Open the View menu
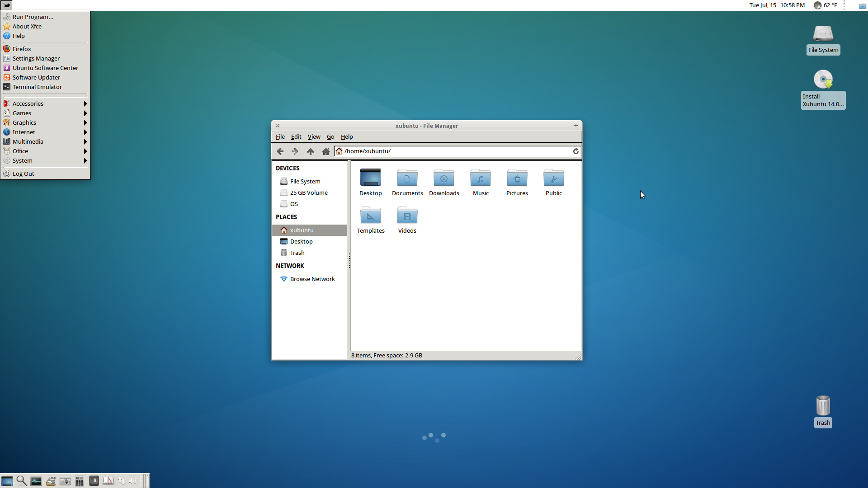The image size is (868, 488). [314, 137]
